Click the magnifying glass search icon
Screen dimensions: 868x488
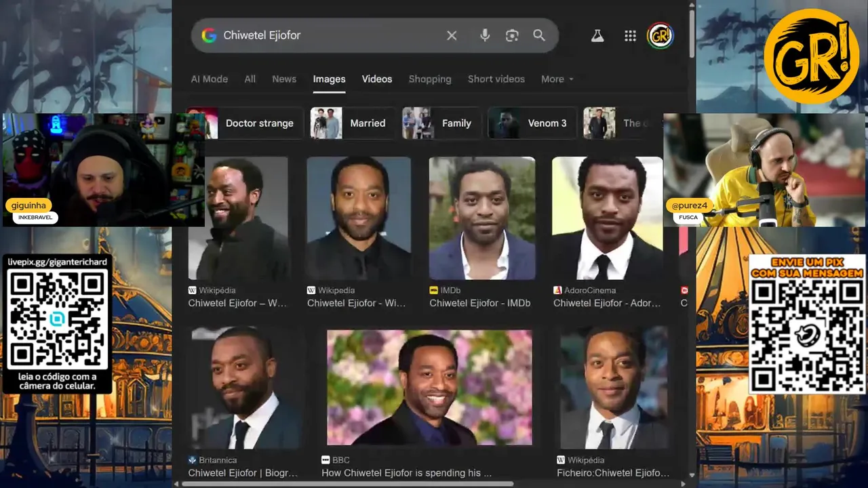click(x=539, y=35)
